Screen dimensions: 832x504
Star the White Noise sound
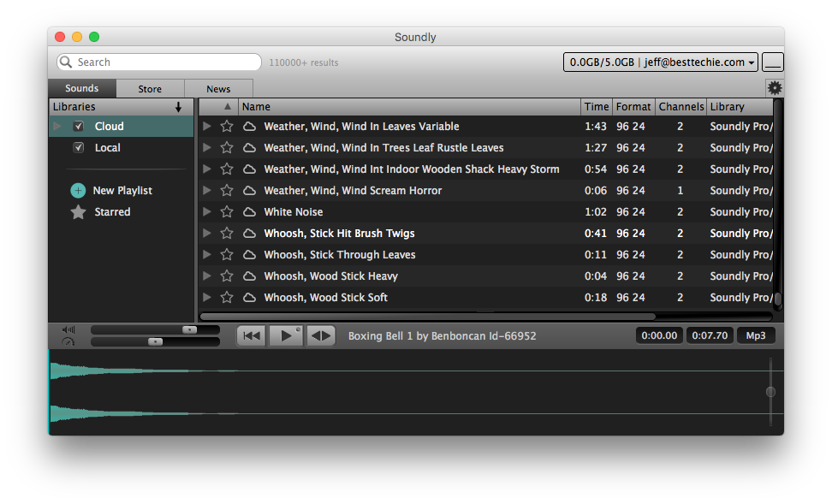(227, 212)
